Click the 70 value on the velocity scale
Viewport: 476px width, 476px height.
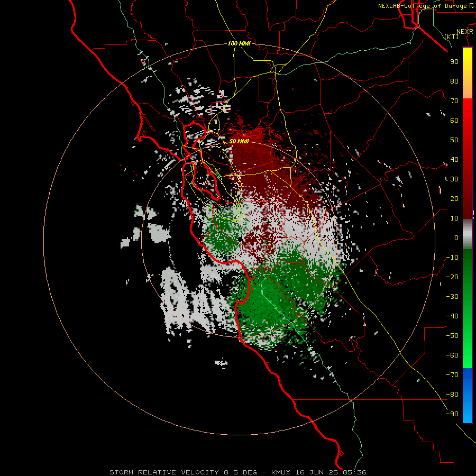click(454, 101)
